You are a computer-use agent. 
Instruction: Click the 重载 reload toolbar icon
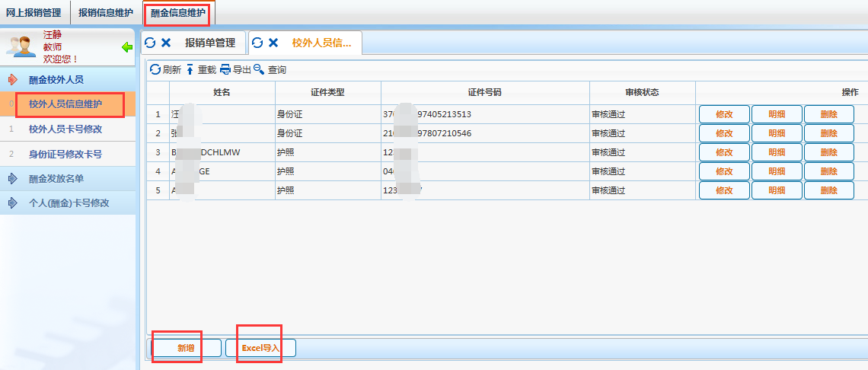coord(190,69)
